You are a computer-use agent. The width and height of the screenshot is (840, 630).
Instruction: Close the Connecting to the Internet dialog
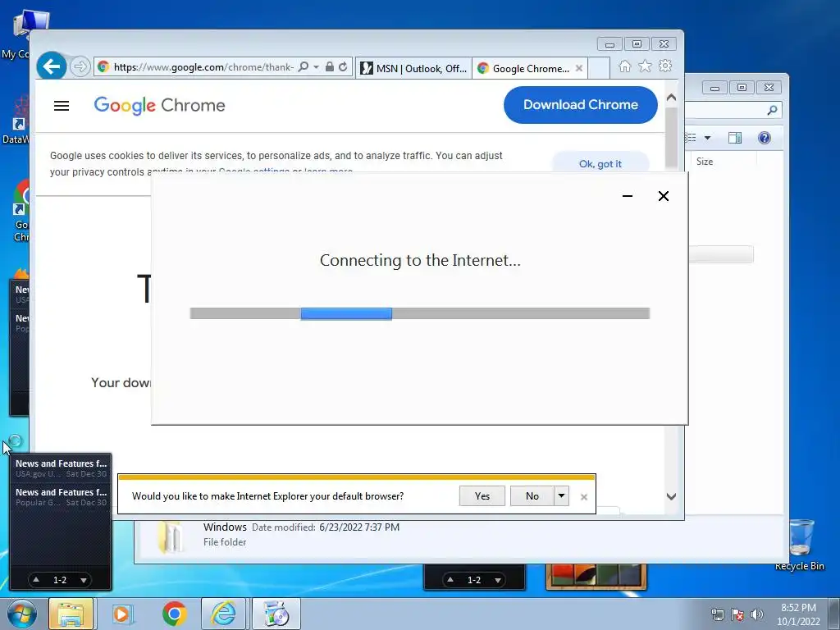[x=663, y=196]
